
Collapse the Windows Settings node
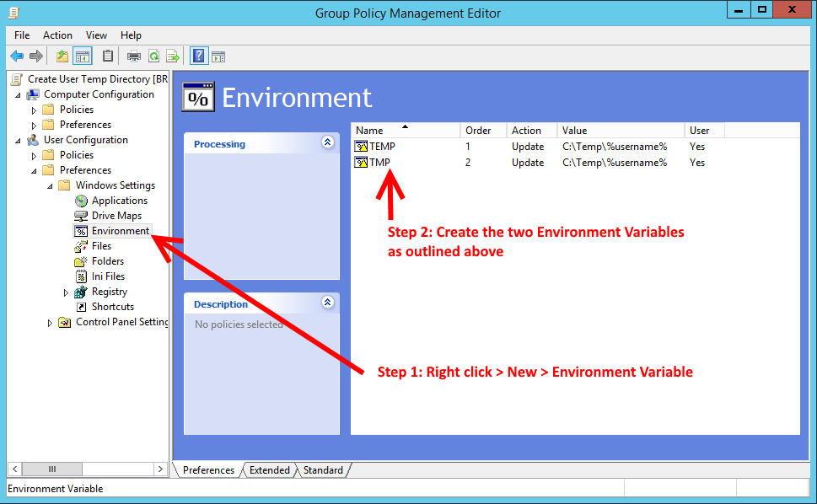50,186
